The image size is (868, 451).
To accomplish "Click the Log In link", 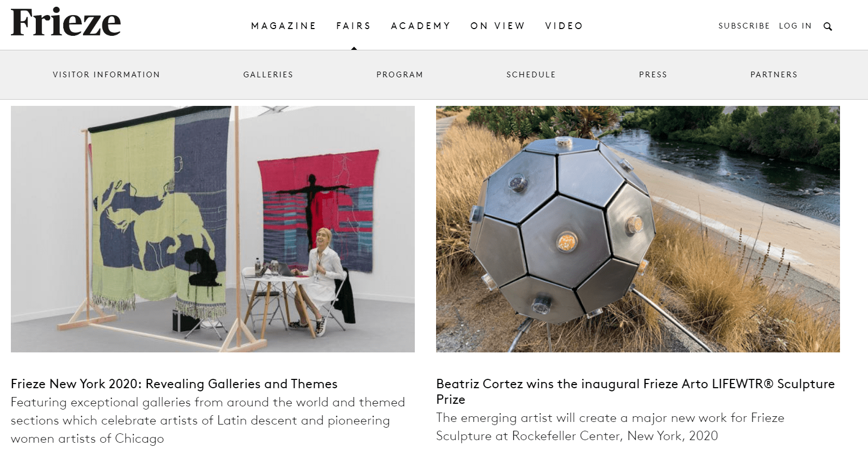I will point(795,26).
